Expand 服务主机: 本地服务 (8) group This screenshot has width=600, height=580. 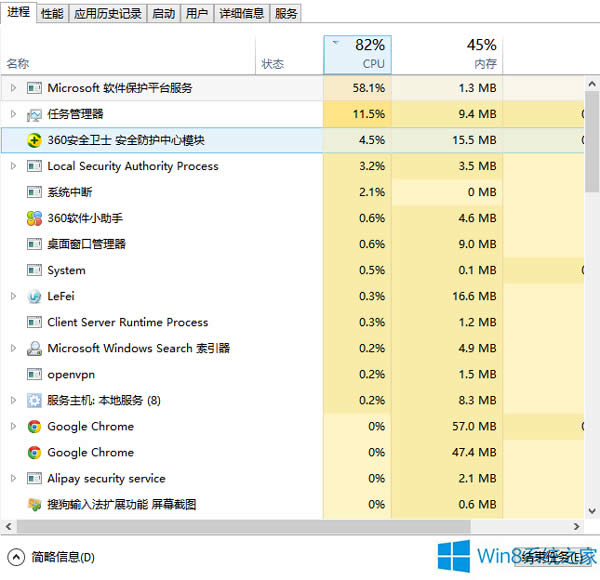(x=13, y=401)
